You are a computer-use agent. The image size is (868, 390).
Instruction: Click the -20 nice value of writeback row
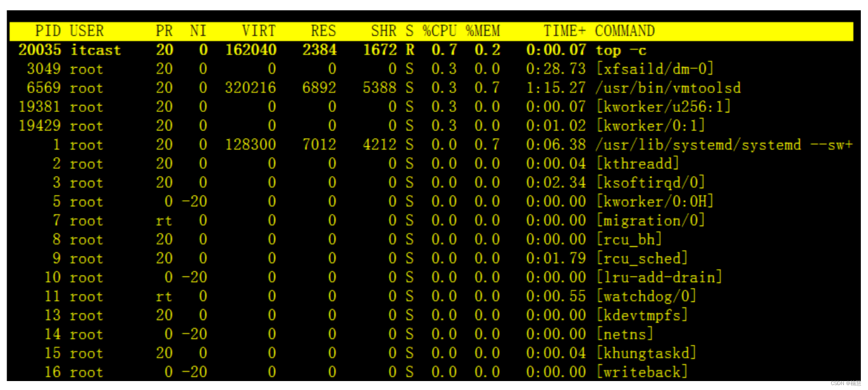point(194,372)
